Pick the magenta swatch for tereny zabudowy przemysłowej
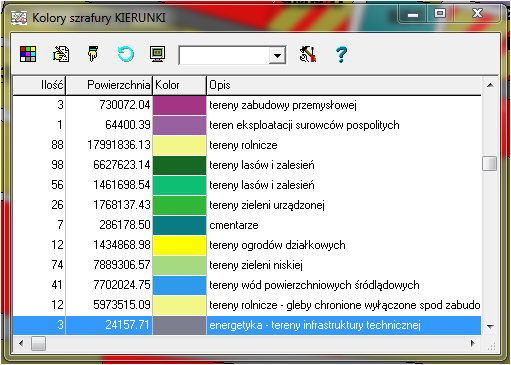The image size is (511, 365). click(x=179, y=105)
